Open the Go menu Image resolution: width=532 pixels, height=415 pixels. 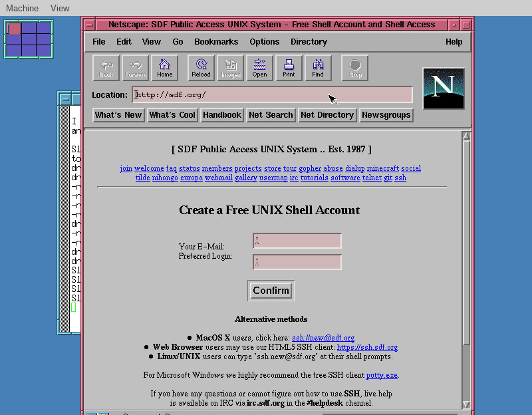(x=178, y=42)
